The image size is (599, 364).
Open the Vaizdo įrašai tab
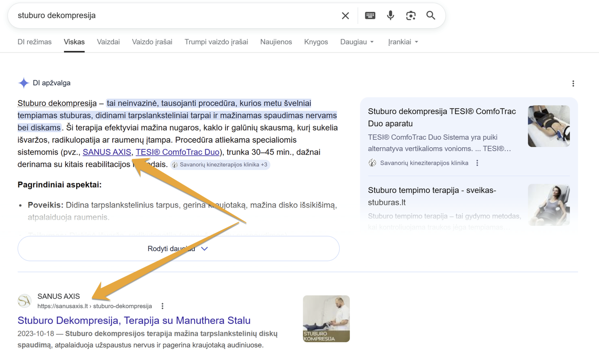point(152,42)
